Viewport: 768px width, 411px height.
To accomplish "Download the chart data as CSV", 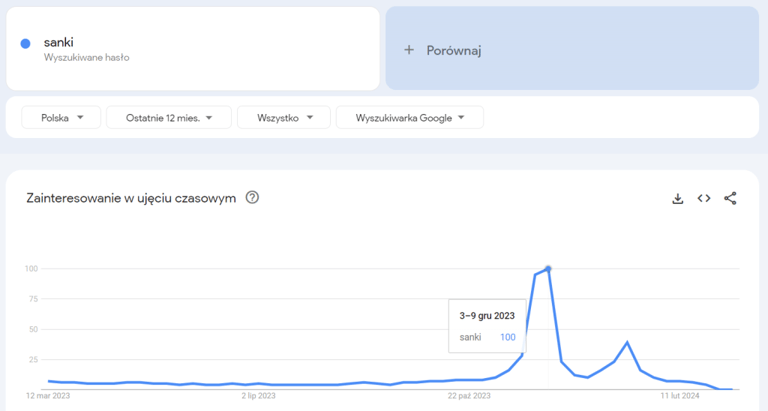I will pyautogui.click(x=677, y=198).
